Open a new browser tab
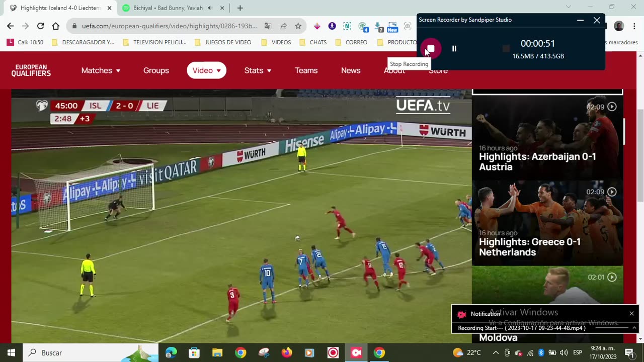The width and height of the screenshot is (644, 362). point(240,8)
